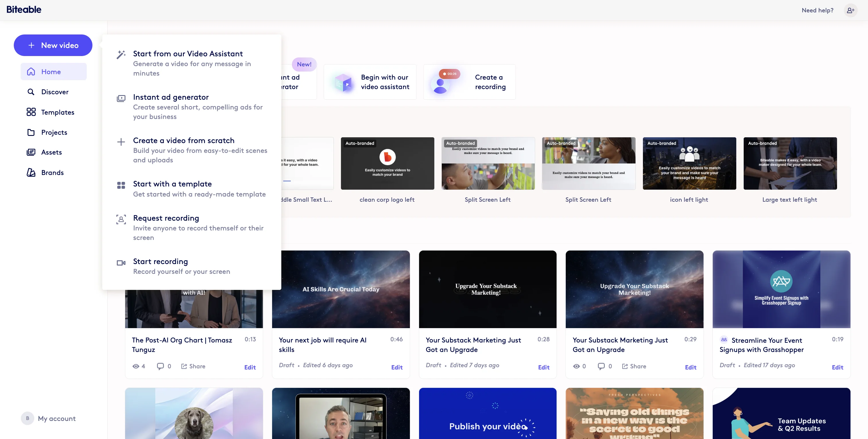Open the "clean corp logo left" template thumbnail
The image size is (868, 439).
tap(387, 163)
